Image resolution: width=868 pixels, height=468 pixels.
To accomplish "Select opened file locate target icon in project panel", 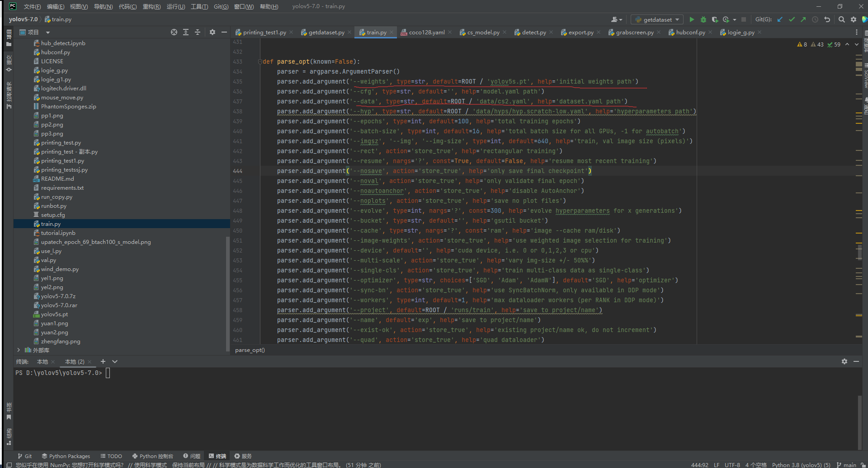I will (x=174, y=32).
